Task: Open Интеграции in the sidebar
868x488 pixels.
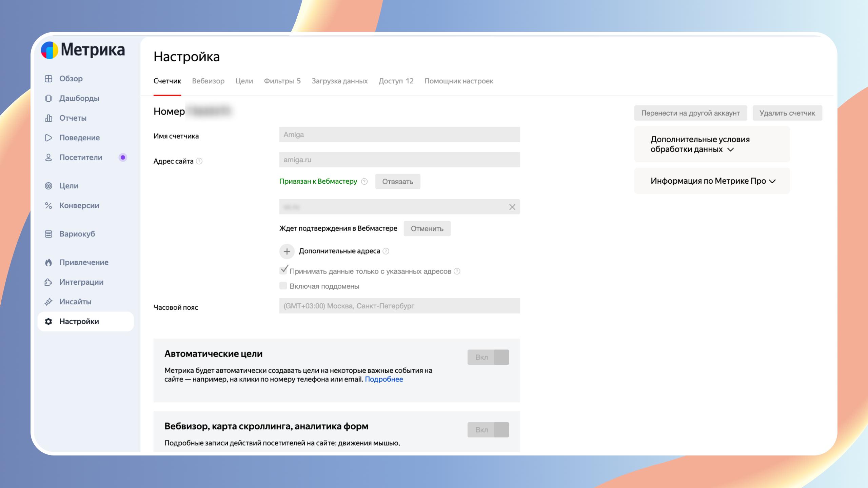Action: [81, 282]
